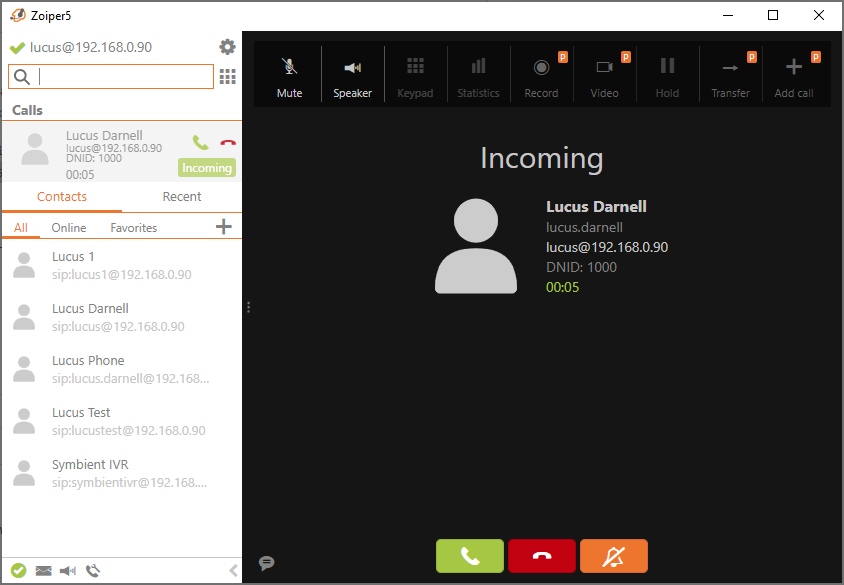This screenshot has height=585, width=844.
Task: Answer the call with the green button
Action: (469, 556)
